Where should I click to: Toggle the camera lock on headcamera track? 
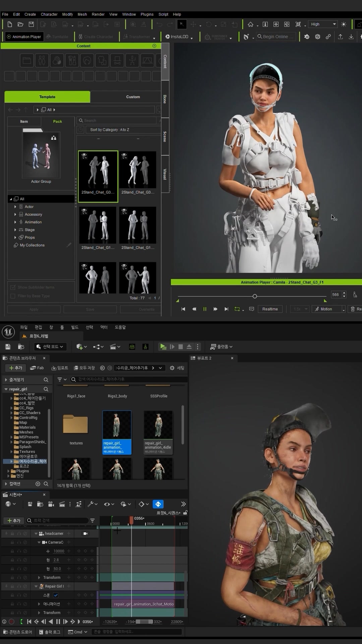85,533
